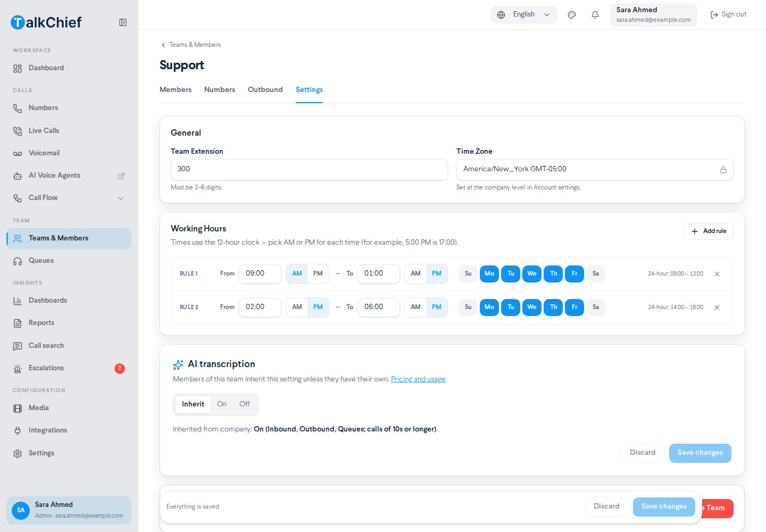Click the Media film icon
766x532 pixels.
point(18,408)
